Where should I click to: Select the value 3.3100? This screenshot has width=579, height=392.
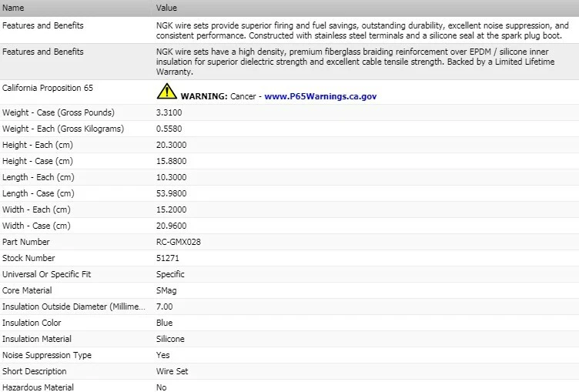(x=169, y=112)
